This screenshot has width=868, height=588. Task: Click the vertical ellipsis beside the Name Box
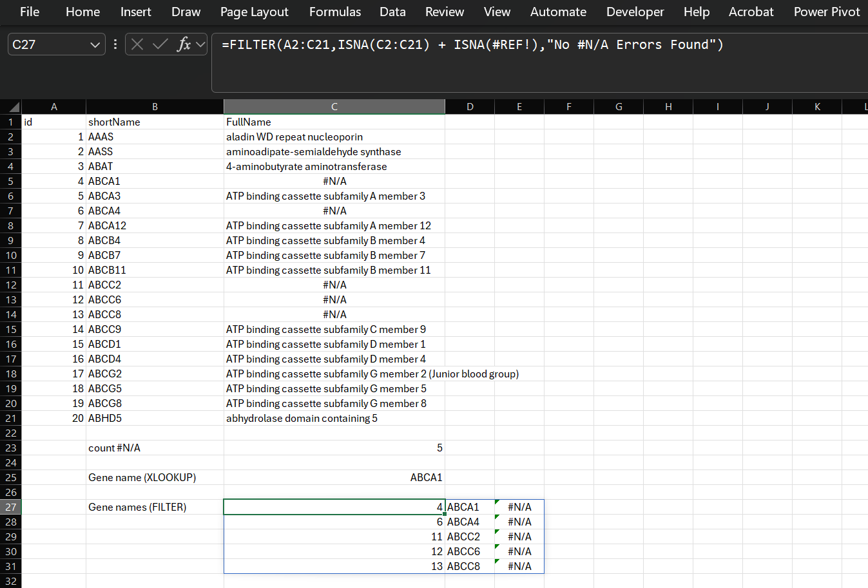pyautogui.click(x=115, y=44)
